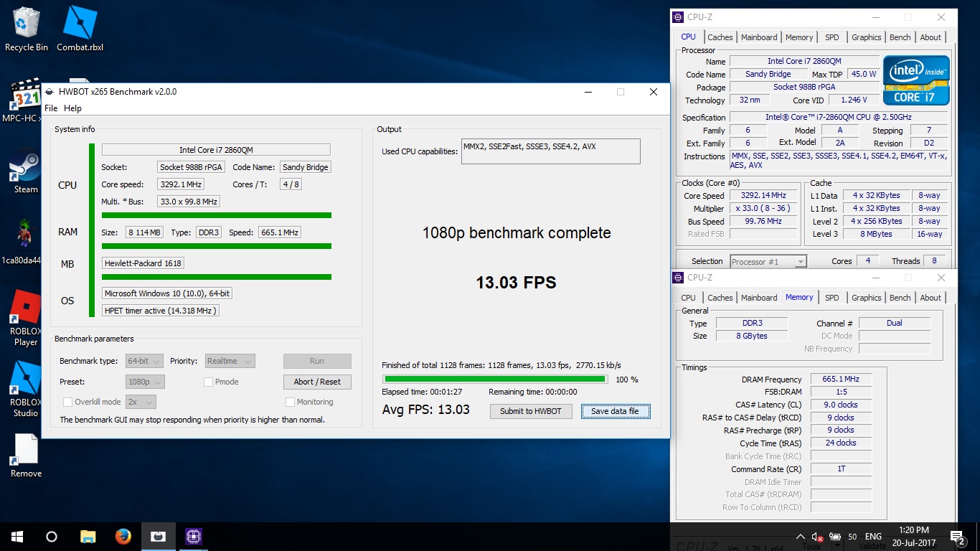Screen dimensions: 980x551
Task: Open About tab in CPU-Z memory window
Action: 930,298
